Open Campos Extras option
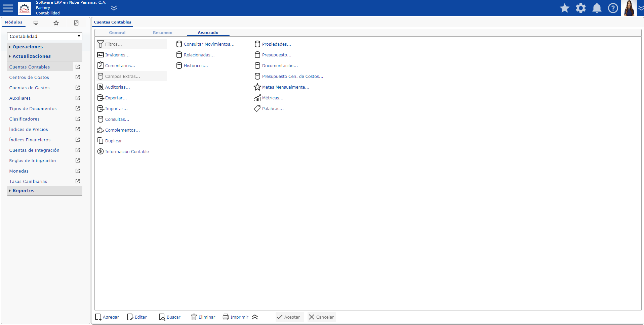This screenshot has width=644, height=325. [131, 76]
